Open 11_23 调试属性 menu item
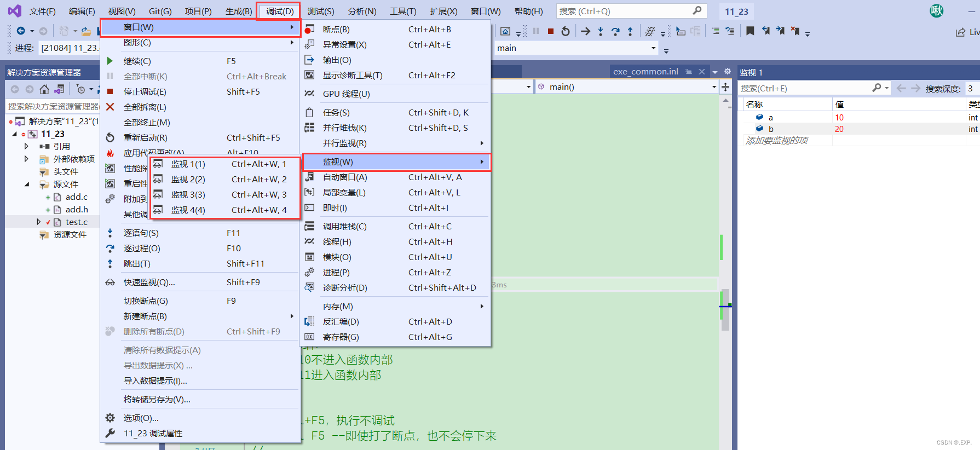The image size is (980, 450). click(x=200, y=434)
